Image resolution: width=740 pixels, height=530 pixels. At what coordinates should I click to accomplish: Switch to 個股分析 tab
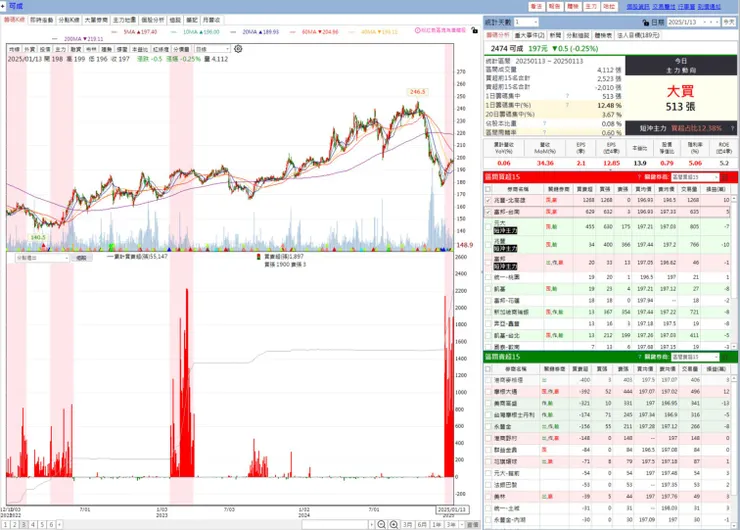[152, 20]
